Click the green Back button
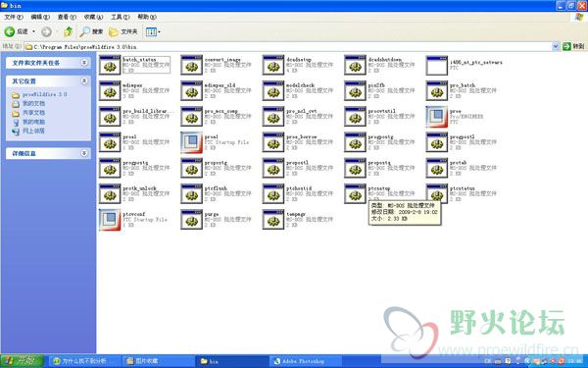The width and height of the screenshot is (588, 368). pyautogui.click(x=16, y=32)
